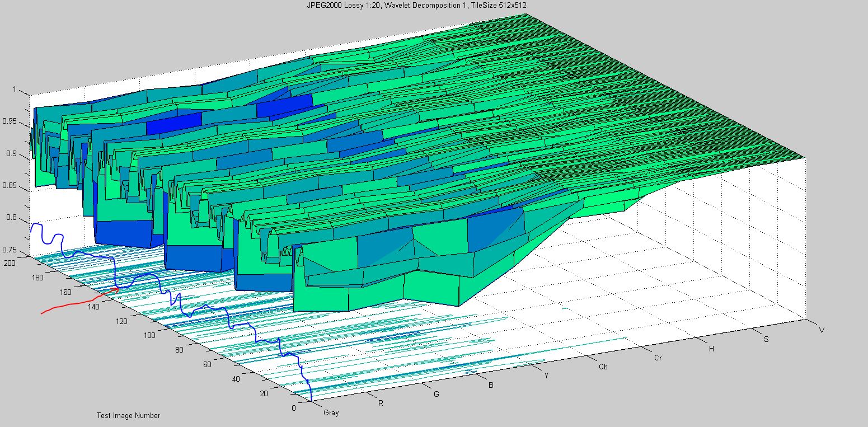Click the 'H' channel tick label
Screen dimensions: 868x427
pyautogui.click(x=711, y=349)
